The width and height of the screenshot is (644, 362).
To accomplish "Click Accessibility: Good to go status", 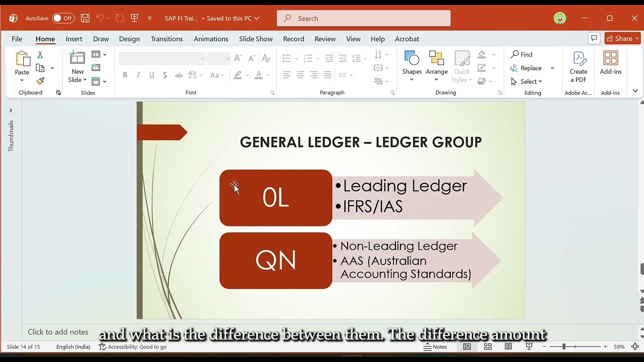I will point(133,346).
